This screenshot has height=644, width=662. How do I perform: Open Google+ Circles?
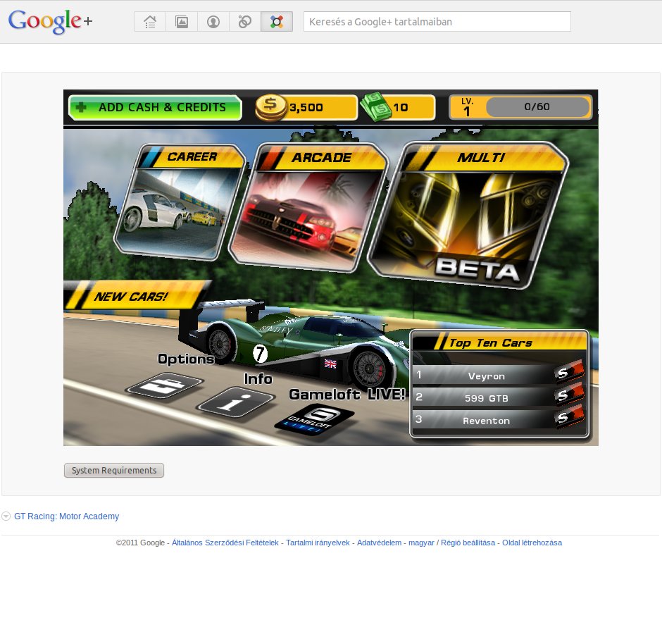point(244,21)
